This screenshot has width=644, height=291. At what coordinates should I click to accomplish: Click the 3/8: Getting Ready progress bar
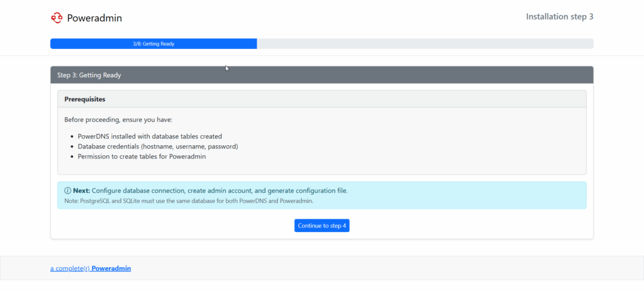153,44
